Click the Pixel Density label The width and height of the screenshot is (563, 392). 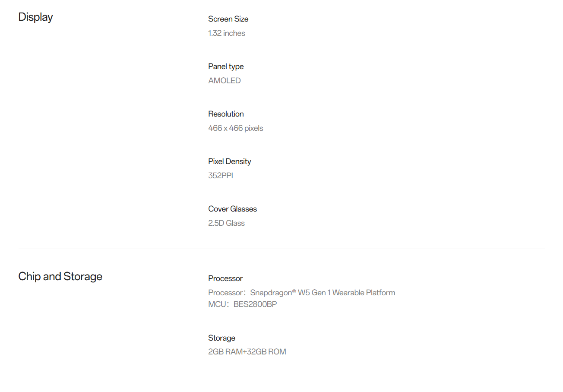229,161
